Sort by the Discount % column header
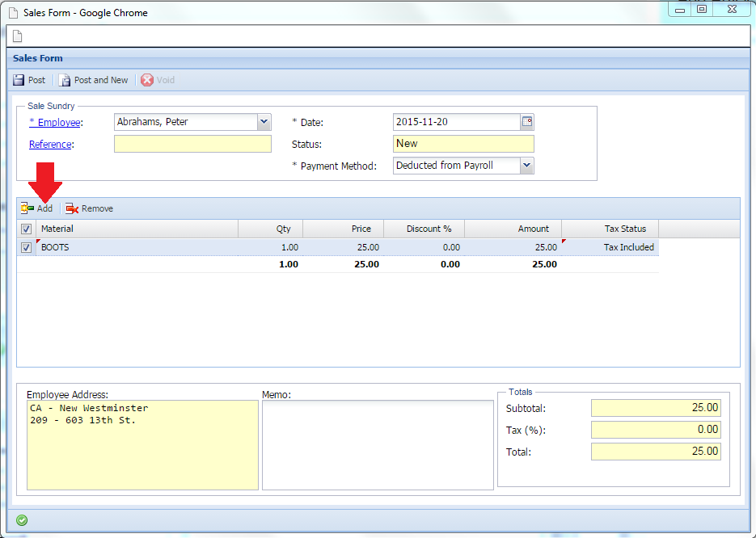Image resolution: width=756 pixels, height=538 pixels. click(x=424, y=229)
